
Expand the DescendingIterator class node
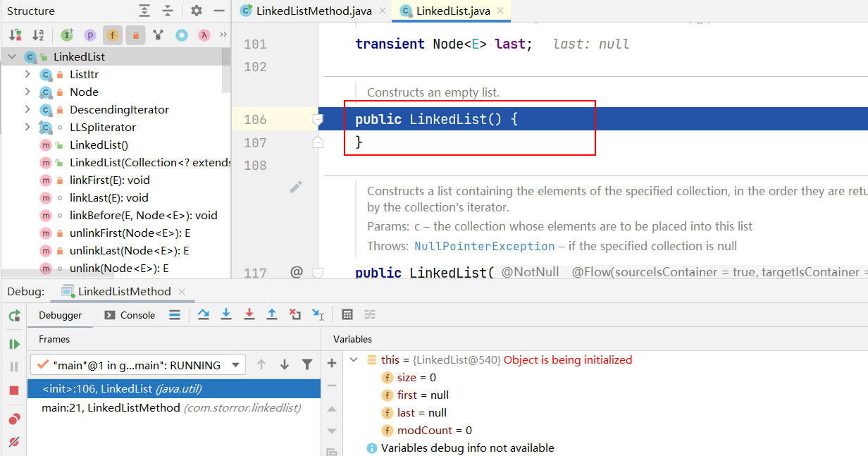point(27,109)
